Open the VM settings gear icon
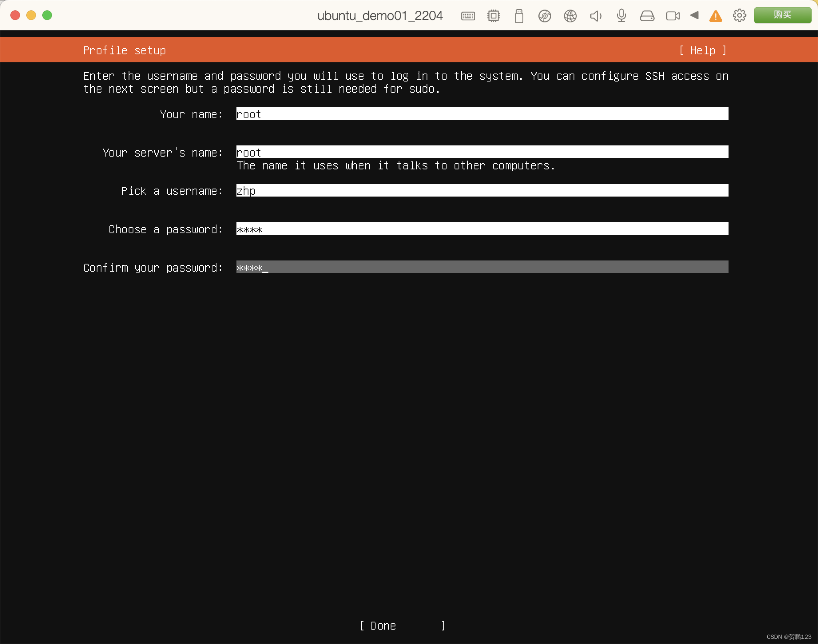 click(739, 15)
